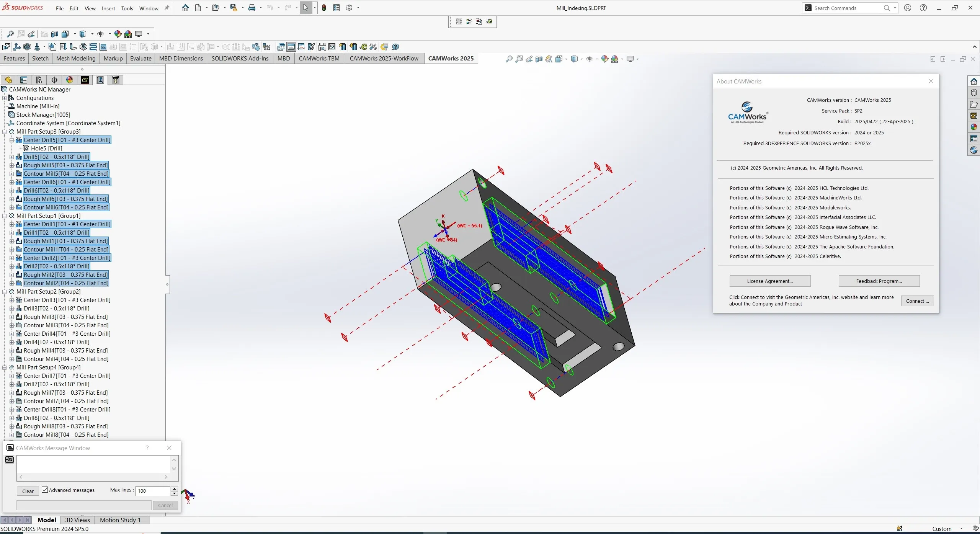Click the CAMWorks Help question mark icon
Viewport: 980px width, 534px height.
(x=395, y=47)
